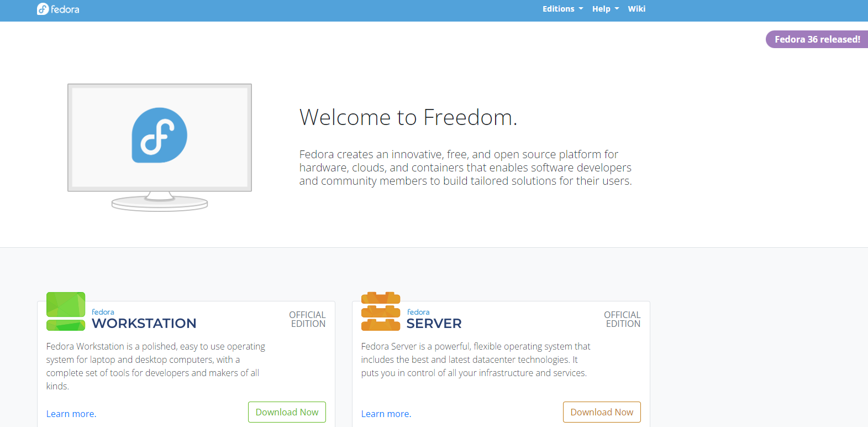Click the Official Edition label on Server card
868x427 pixels.
(622, 319)
